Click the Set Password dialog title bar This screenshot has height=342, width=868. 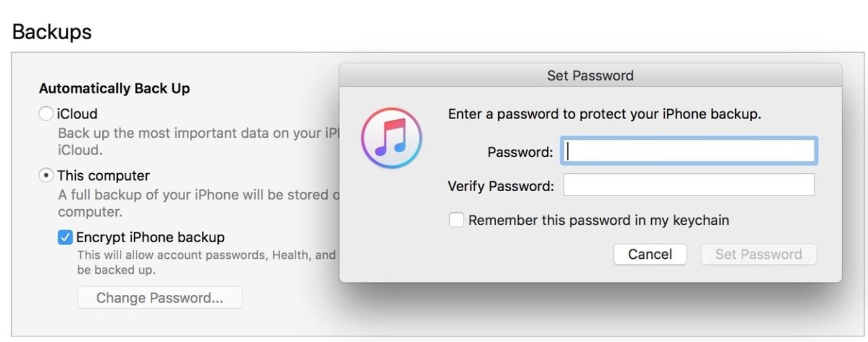point(590,76)
